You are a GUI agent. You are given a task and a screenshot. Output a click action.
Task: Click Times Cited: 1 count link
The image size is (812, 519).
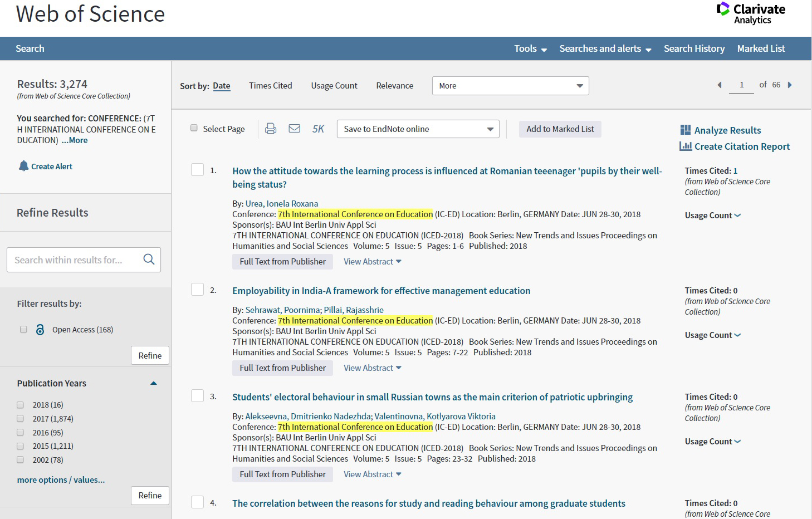click(x=735, y=171)
